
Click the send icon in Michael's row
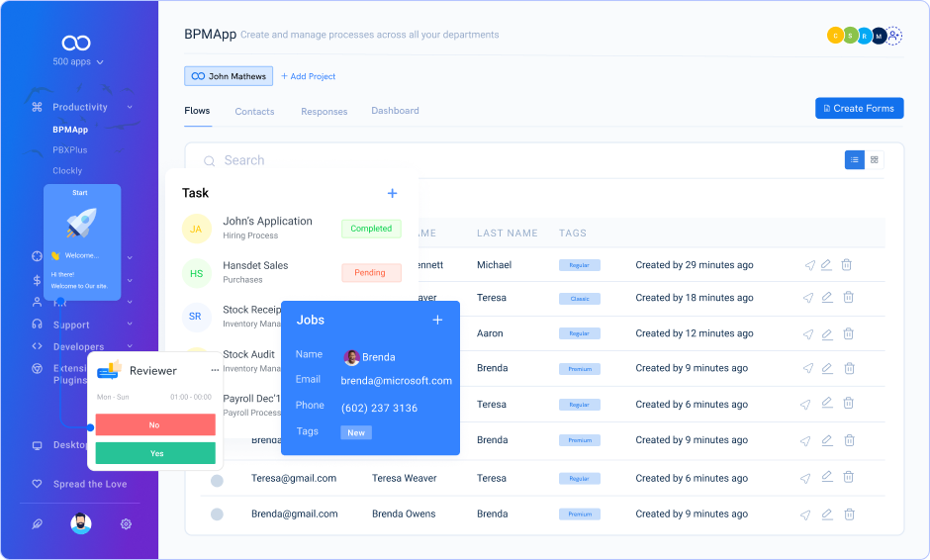tap(808, 265)
